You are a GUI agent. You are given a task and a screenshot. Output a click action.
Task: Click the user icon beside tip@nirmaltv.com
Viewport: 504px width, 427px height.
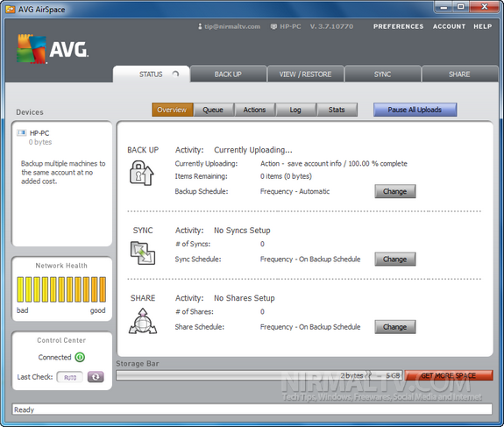coord(200,26)
